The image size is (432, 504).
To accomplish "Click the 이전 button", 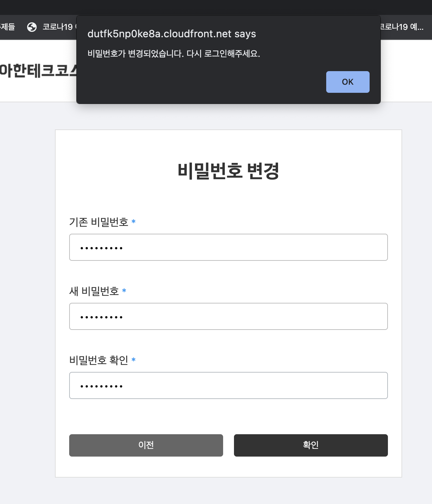I will (146, 445).
